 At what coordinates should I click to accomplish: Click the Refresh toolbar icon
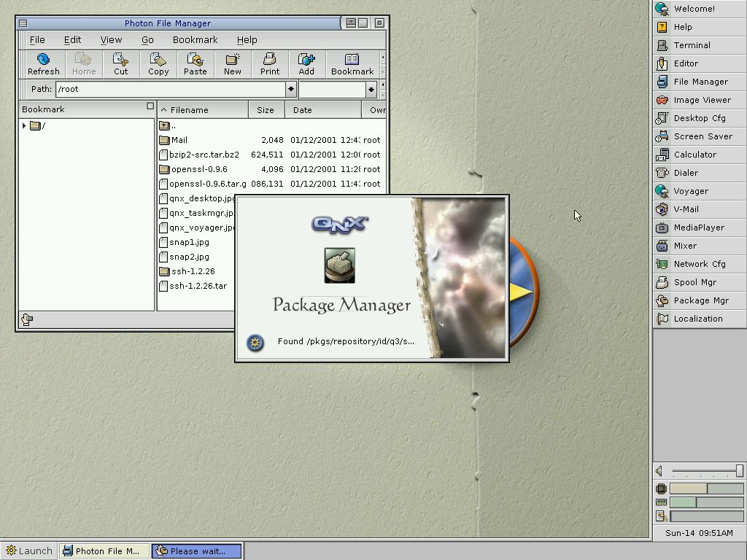43,64
